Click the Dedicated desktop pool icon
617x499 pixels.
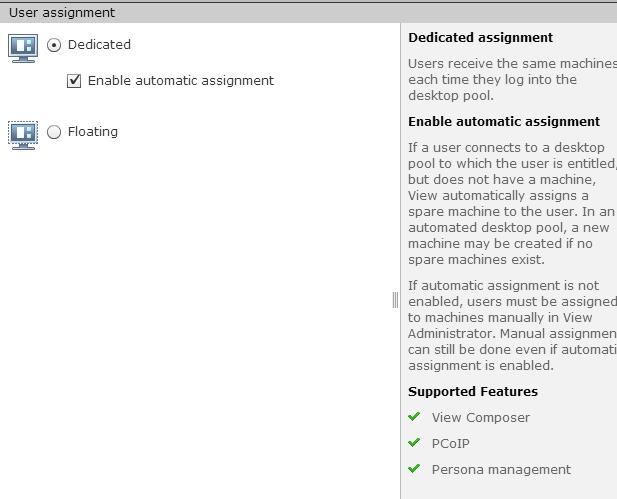[x=22, y=47]
